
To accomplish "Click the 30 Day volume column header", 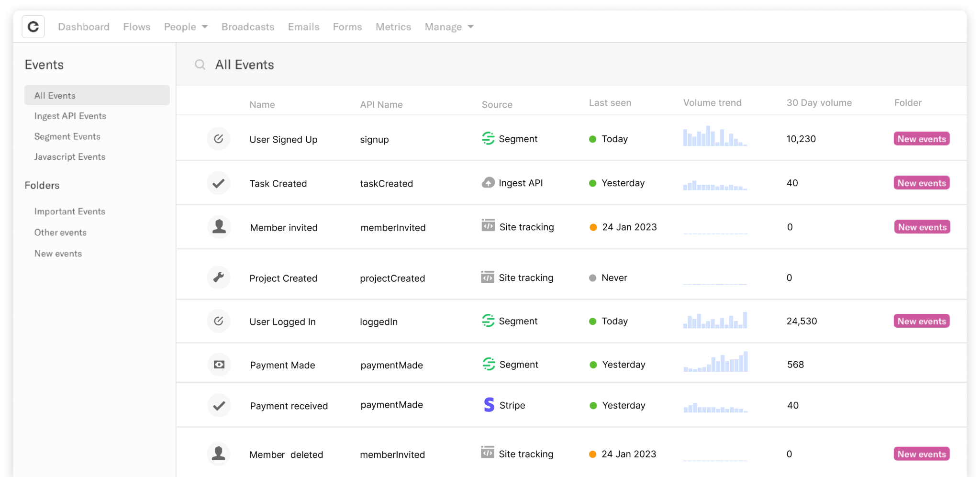I will [819, 103].
